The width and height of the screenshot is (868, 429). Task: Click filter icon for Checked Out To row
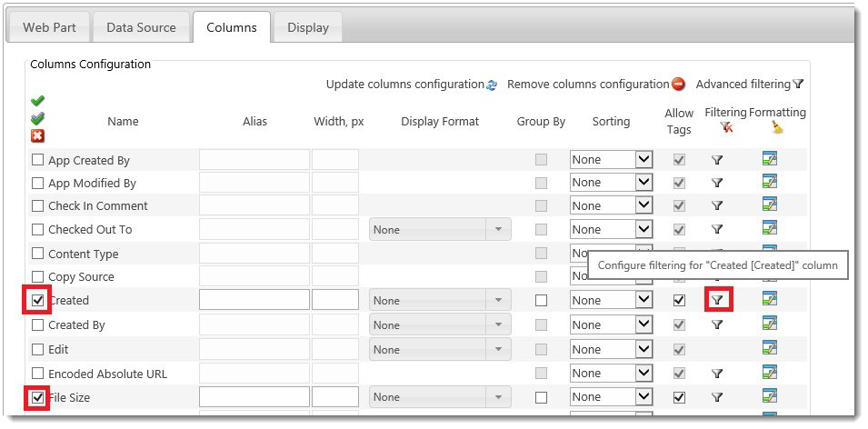point(717,229)
